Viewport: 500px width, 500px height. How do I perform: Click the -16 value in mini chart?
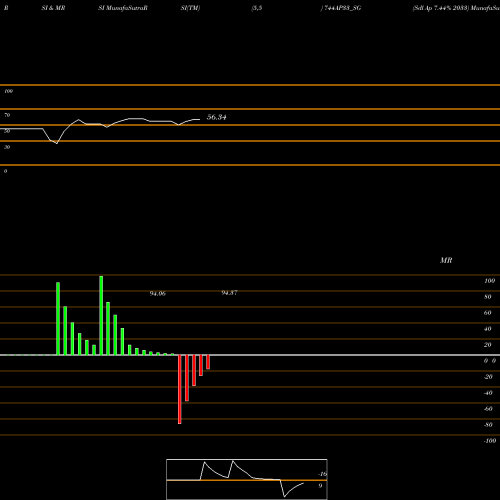click(x=322, y=474)
